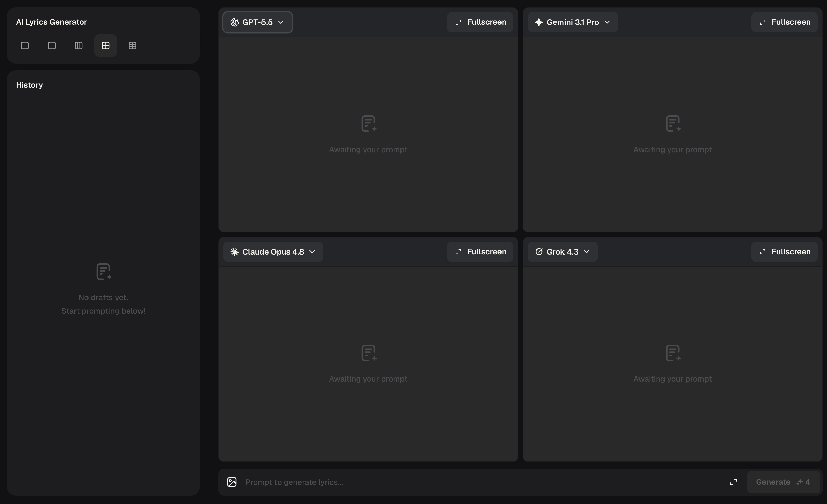Viewport: 827px width, 504px height.
Task: Make the GPT-5.5 panel fullscreen
Action: pyautogui.click(x=480, y=22)
